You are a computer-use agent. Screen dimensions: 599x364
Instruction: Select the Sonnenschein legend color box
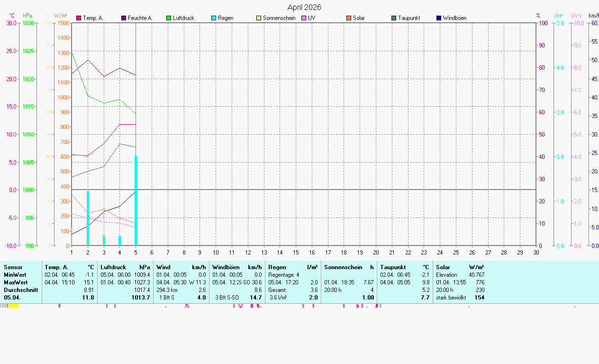coord(259,18)
